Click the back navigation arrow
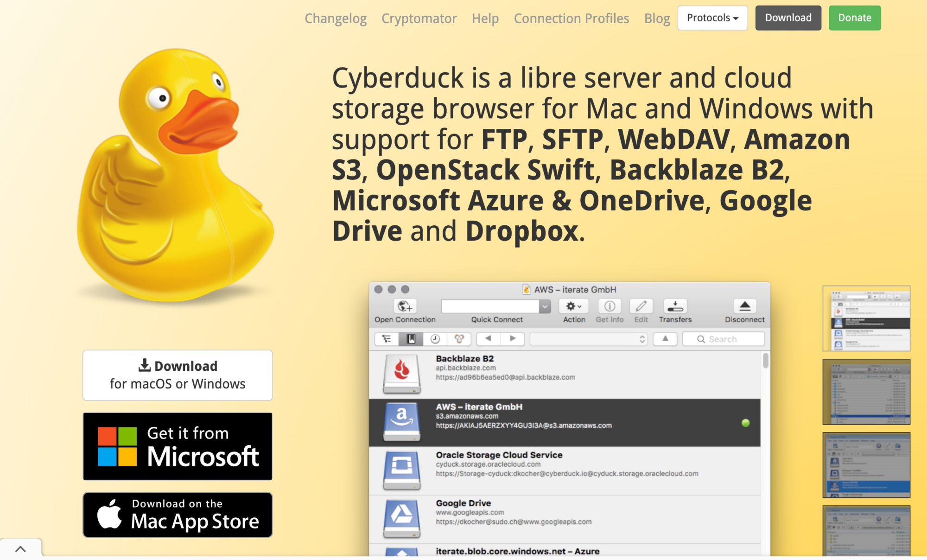This screenshot has height=560, width=927. [x=488, y=338]
